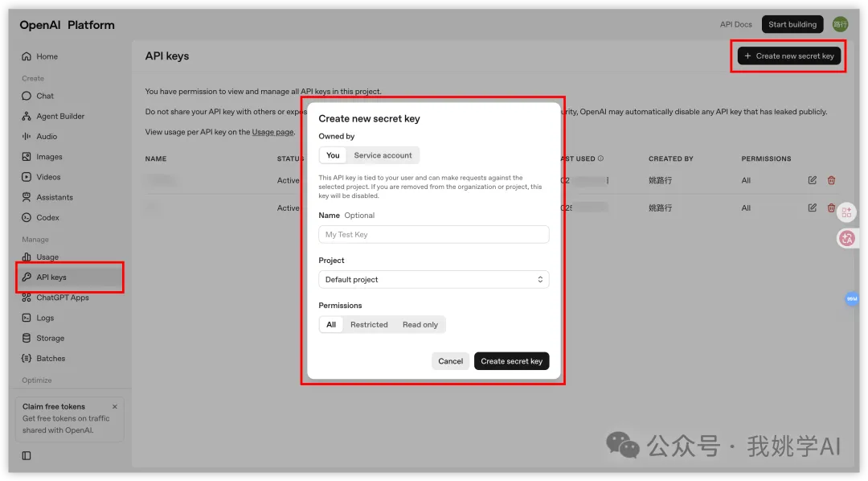Click the API keys key icon
The height and width of the screenshot is (481, 868).
26,277
